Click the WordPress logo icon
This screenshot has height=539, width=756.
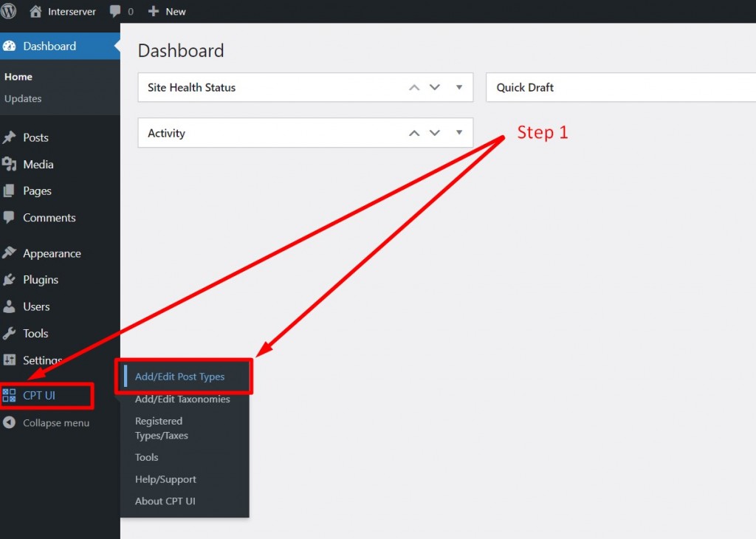tap(8, 10)
